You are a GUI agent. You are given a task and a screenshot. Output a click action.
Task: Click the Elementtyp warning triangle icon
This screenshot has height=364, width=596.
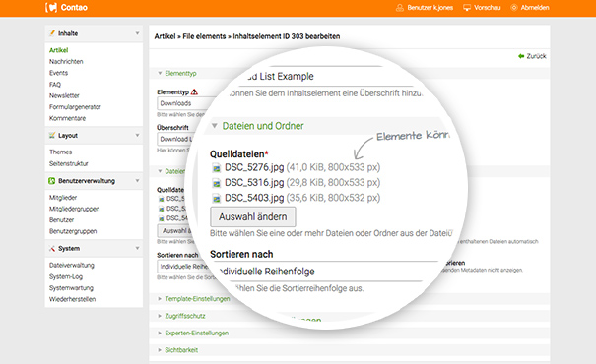coord(194,91)
